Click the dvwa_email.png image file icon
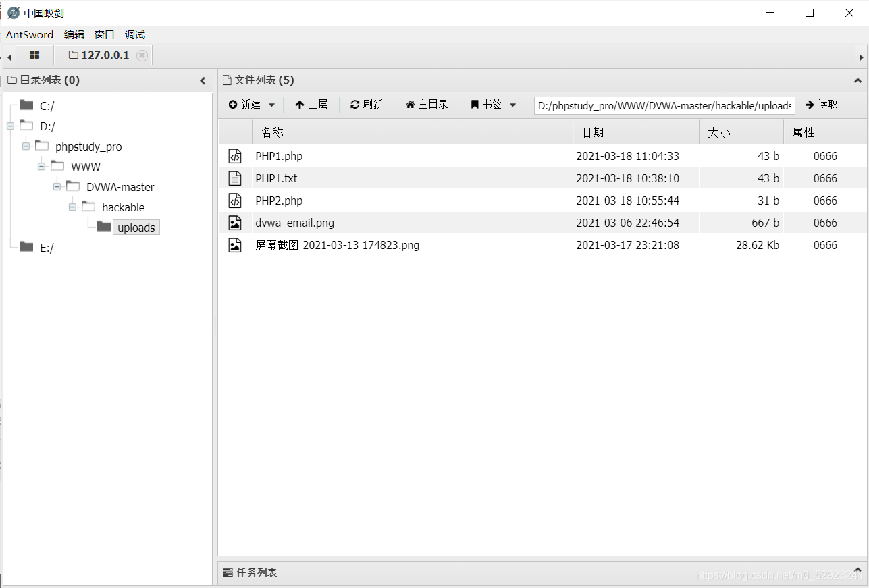Image resolution: width=869 pixels, height=588 pixels. click(234, 223)
